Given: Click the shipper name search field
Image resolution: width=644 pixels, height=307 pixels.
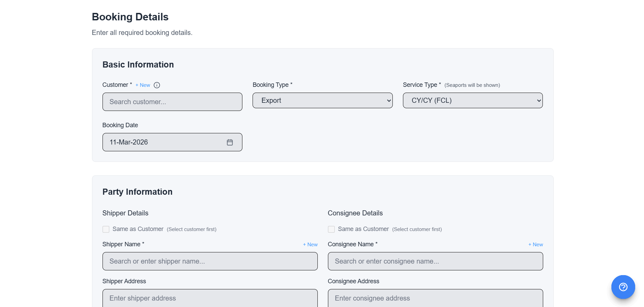Looking at the screenshot, I should [210, 261].
